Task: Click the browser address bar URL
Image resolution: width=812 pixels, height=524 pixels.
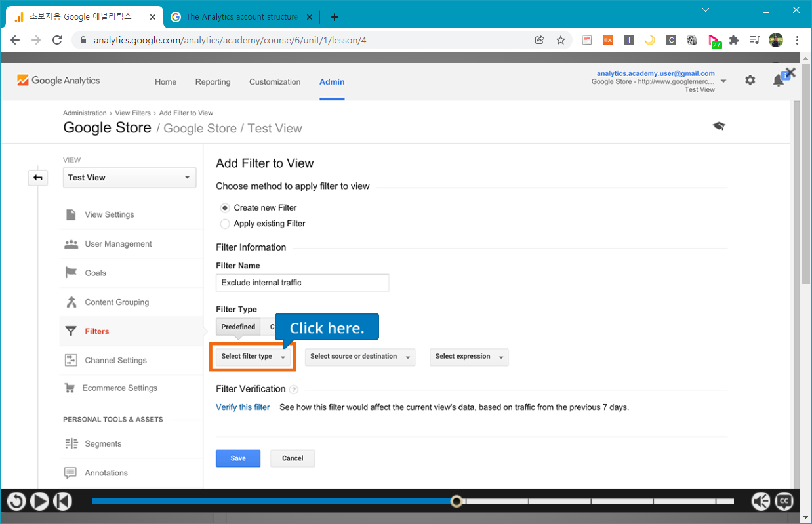Action: tap(230, 40)
